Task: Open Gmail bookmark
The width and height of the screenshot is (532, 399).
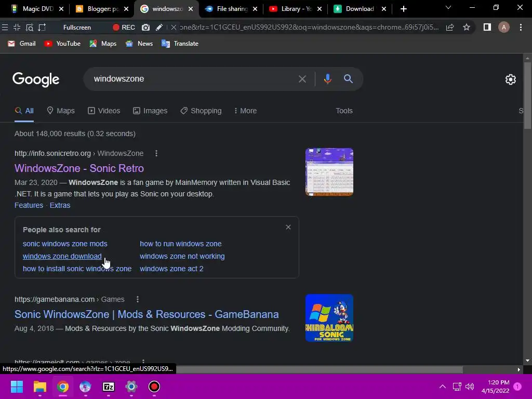Action: coord(22,44)
